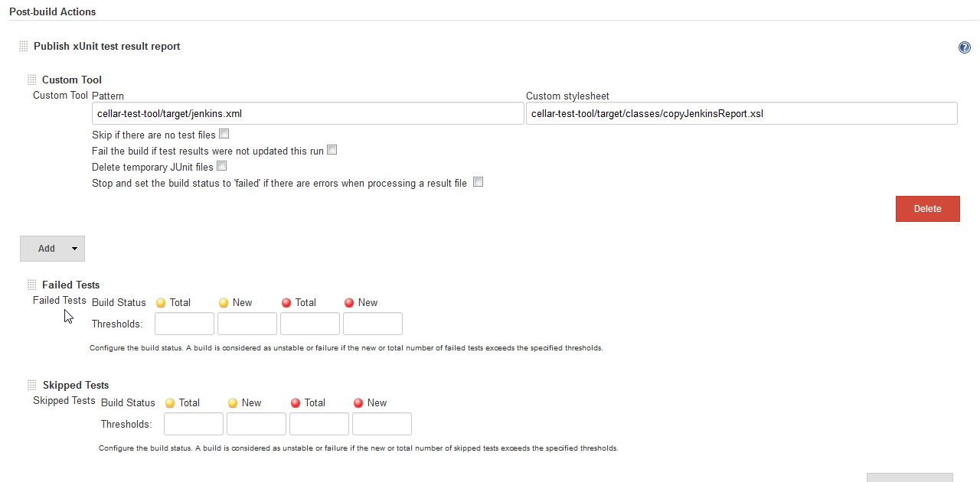Click the Skipped Tests drag handle

[32, 386]
